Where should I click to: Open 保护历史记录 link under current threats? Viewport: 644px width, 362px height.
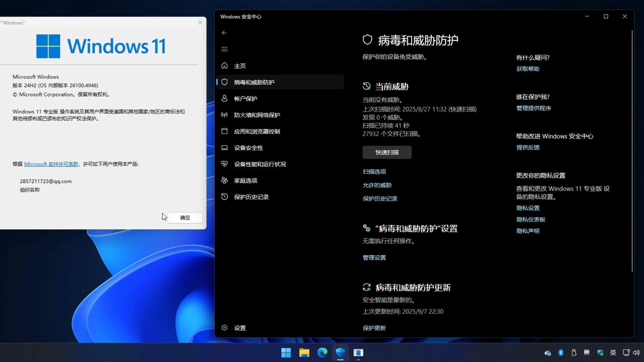380,199
